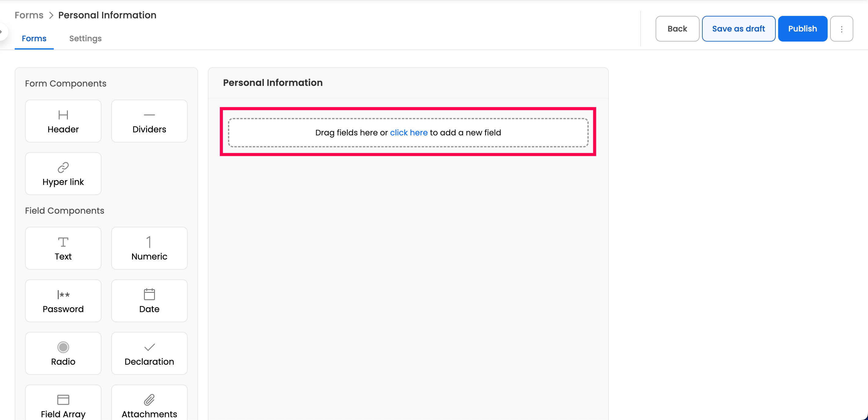868x420 pixels.
Task: Click the 'click here' link
Action: 408,133
